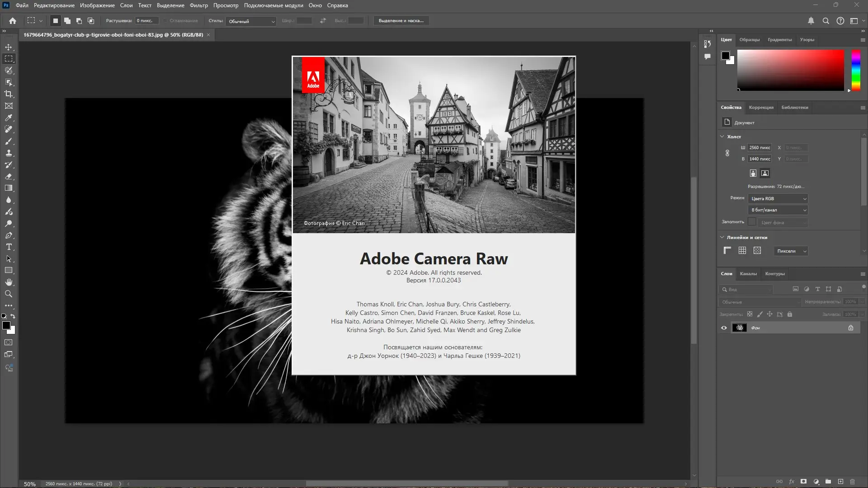
Task: Go to the Home screen
Action: [13, 21]
